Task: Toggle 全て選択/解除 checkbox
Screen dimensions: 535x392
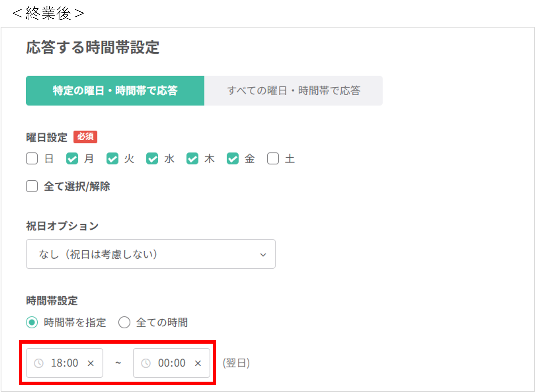Action: pyautogui.click(x=32, y=186)
